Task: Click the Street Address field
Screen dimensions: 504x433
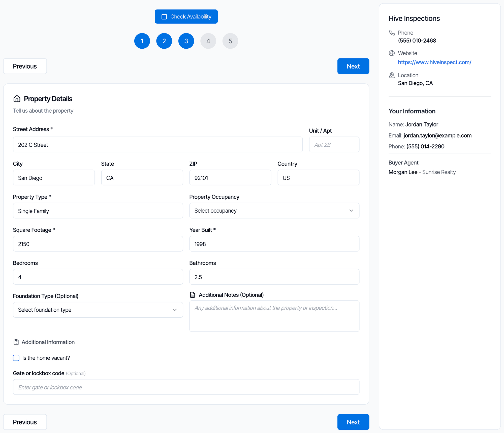Action: pos(158,145)
